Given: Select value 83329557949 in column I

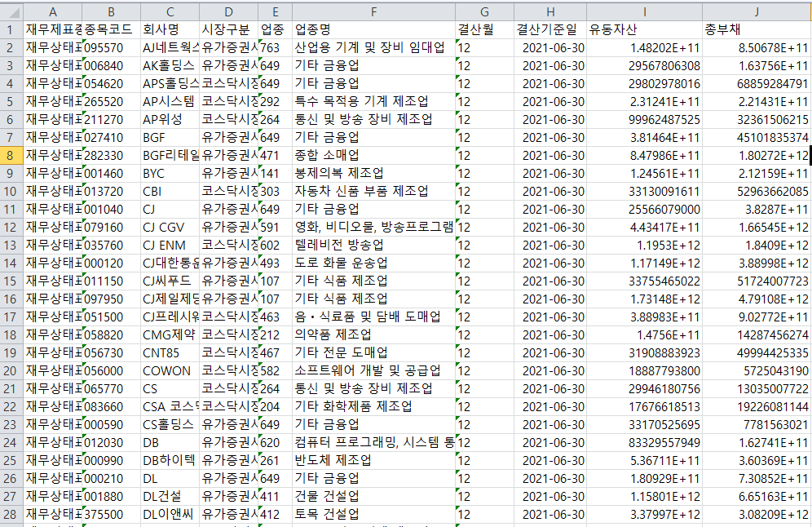Looking at the screenshot, I should point(644,442).
